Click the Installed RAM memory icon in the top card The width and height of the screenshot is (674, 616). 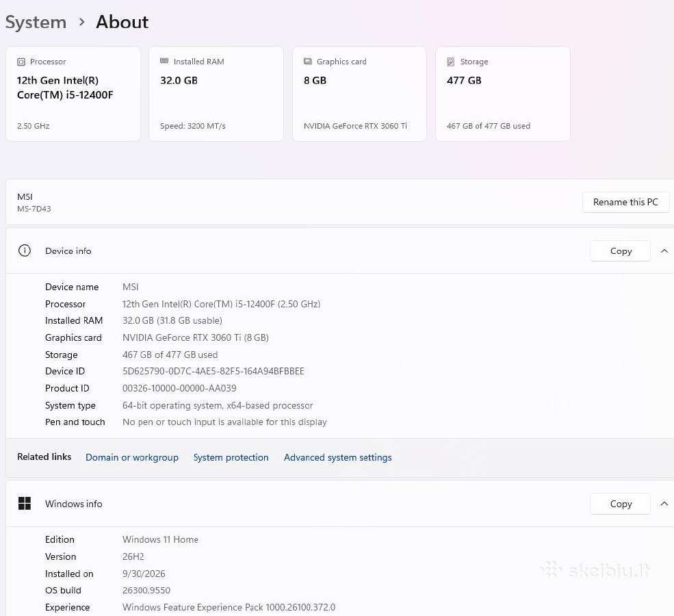pyautogui.click(x=164, y=61)
